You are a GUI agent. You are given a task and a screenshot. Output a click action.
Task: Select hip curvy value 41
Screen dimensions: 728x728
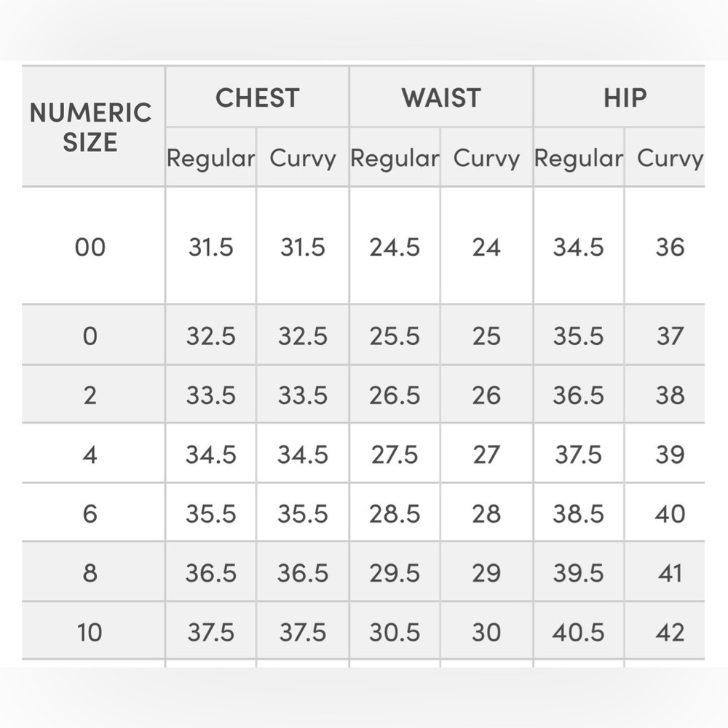point(670,573)
